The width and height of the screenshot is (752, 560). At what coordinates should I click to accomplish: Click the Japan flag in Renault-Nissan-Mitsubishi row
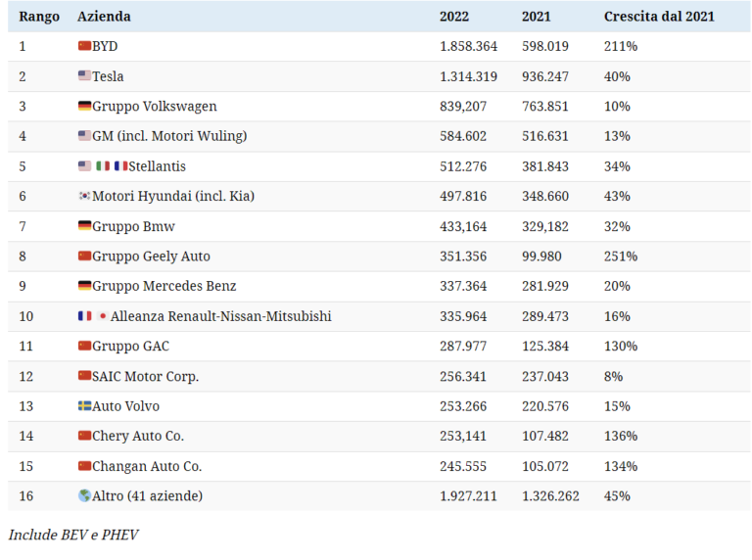[102, 315]
